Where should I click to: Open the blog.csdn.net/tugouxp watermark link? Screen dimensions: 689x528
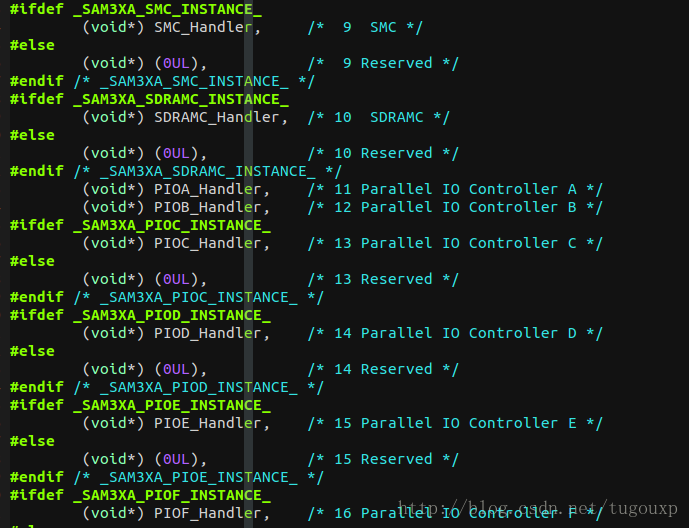(540, 510)
